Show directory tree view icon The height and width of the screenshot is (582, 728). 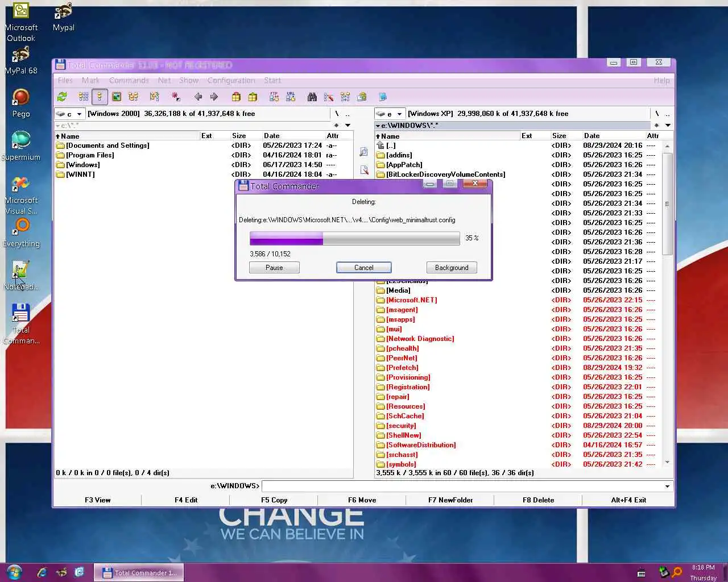pos(133,97)
